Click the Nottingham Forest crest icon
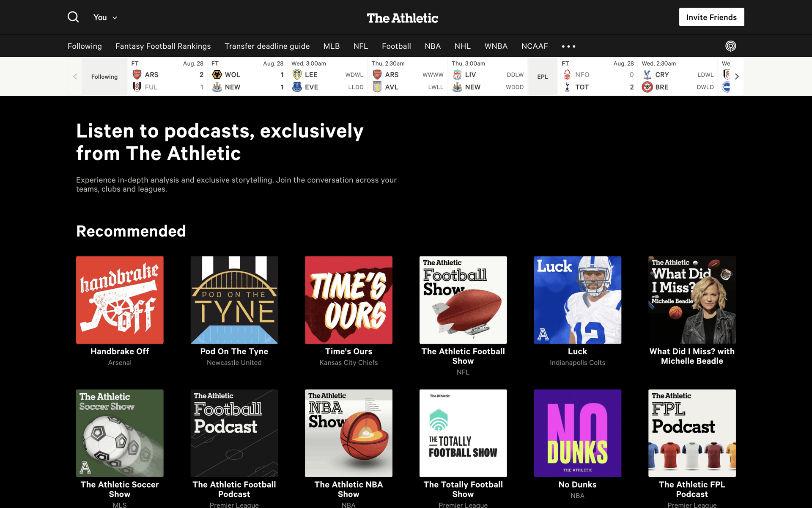The height and width of the screenshot is (508, 812). 567,75
